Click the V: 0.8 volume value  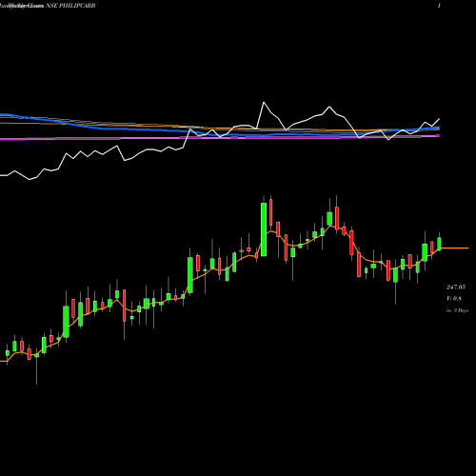(454, 299)
